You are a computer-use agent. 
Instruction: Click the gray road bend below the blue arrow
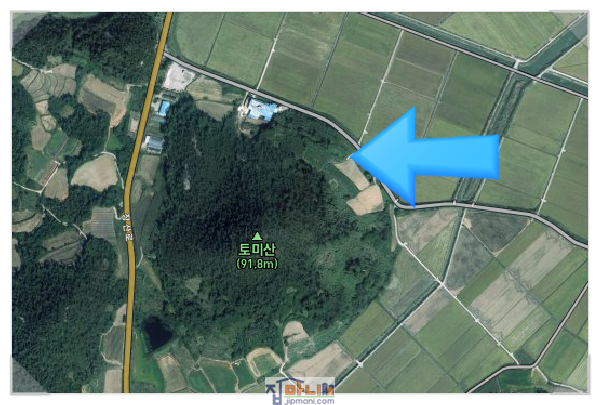tap(398, 203)
